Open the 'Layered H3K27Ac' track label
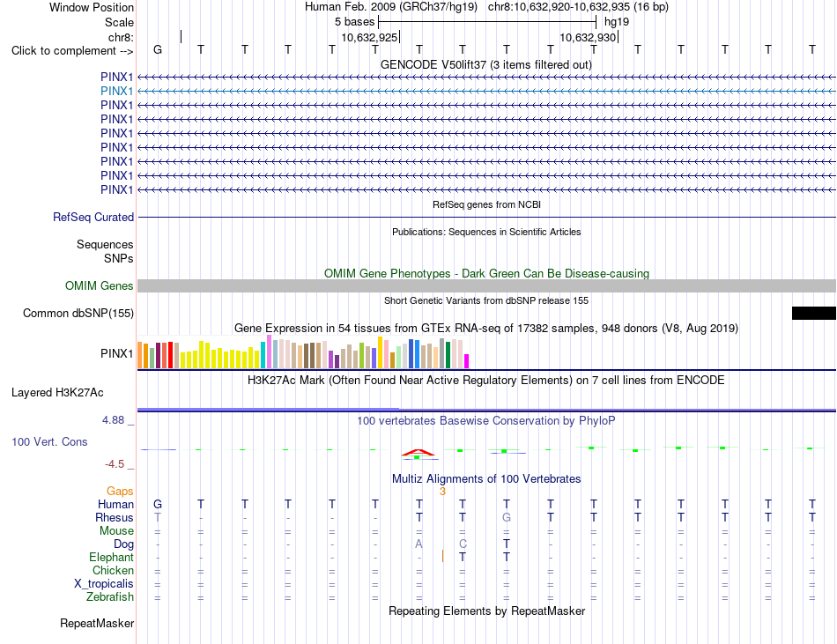Viewport: 837px width, 644px height. [57, 393]
